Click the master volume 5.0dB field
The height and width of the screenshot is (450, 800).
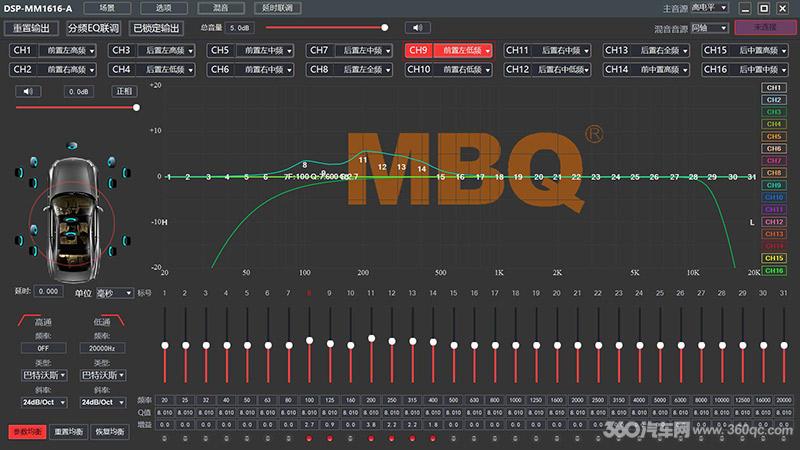(x=239, y=28)
